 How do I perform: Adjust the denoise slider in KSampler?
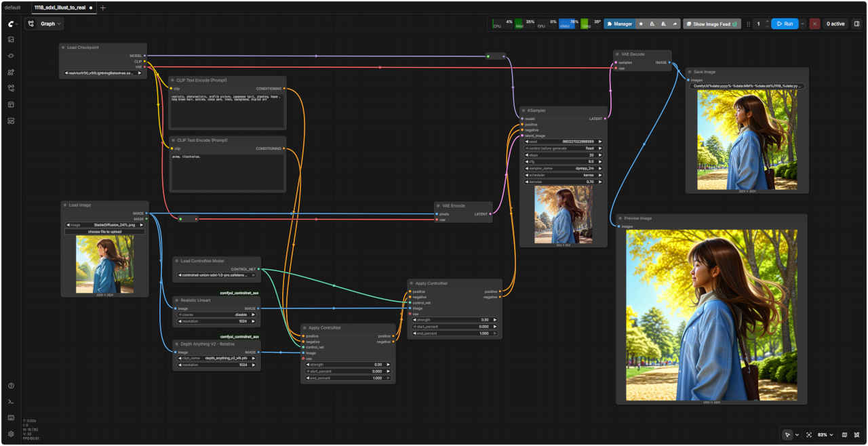(x=564, y=182)
